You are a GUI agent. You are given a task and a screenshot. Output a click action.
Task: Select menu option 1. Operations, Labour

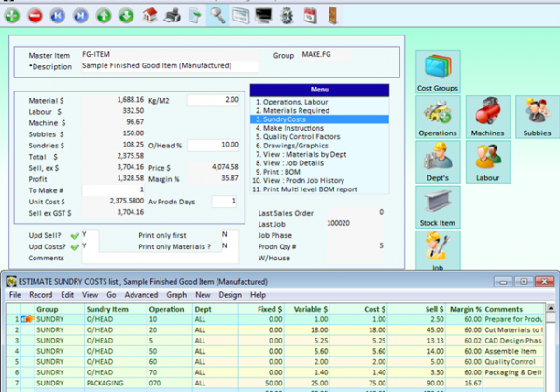click(319, 102)
